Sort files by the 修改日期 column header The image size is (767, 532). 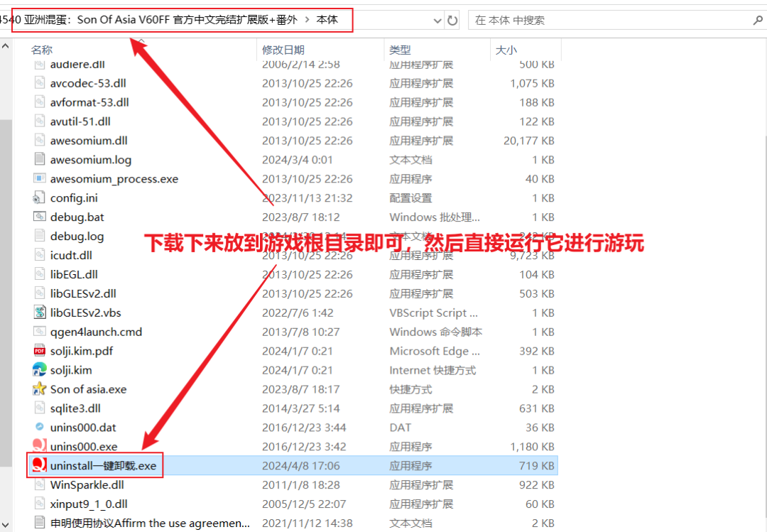[283, 50]
